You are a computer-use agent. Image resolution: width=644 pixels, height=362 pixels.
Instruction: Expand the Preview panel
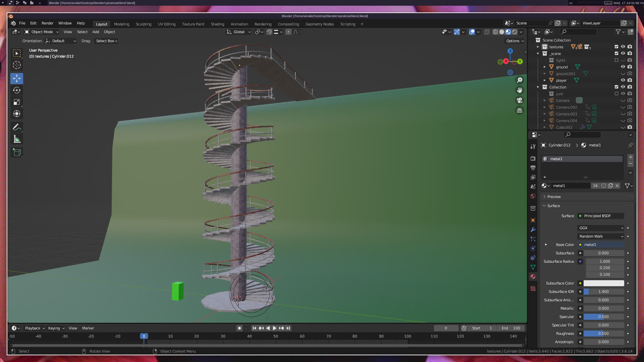(554, 197)
